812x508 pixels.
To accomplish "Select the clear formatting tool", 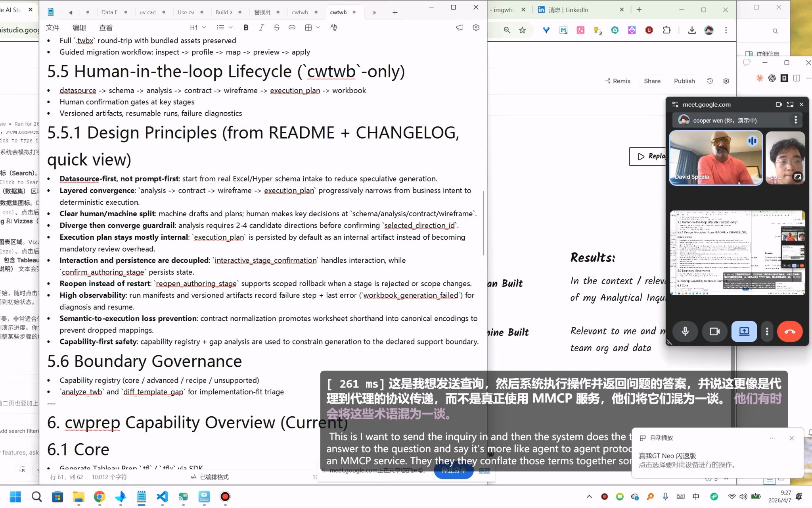I will click(x=334, y=27).
